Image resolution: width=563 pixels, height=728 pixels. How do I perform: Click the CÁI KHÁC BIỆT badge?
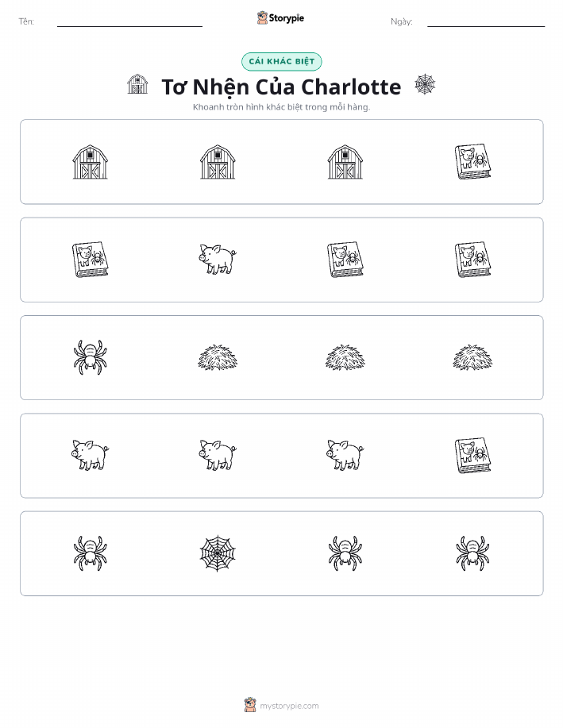point(281,61)
